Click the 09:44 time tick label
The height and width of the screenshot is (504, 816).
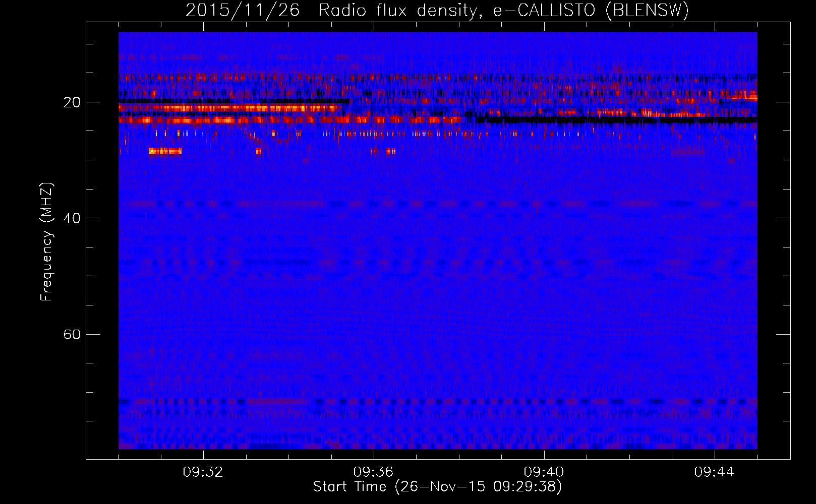(714, 472)
